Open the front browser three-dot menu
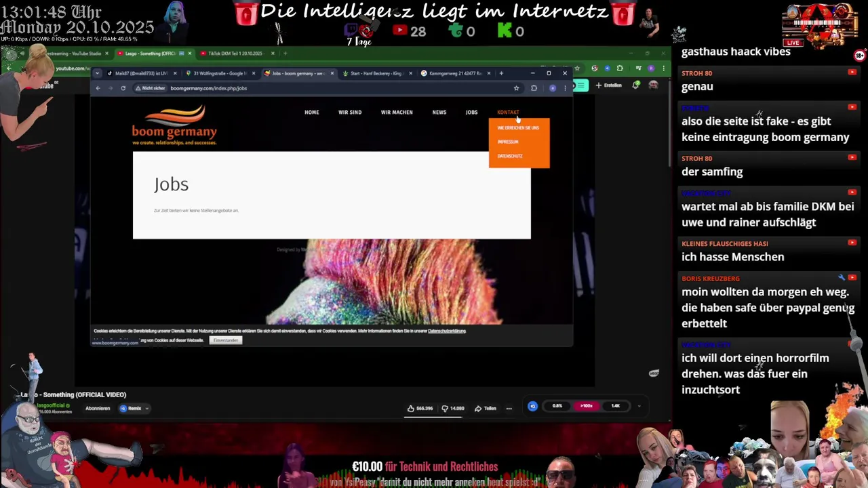This screenshot has height=488, width=868. tap(565, 88)
